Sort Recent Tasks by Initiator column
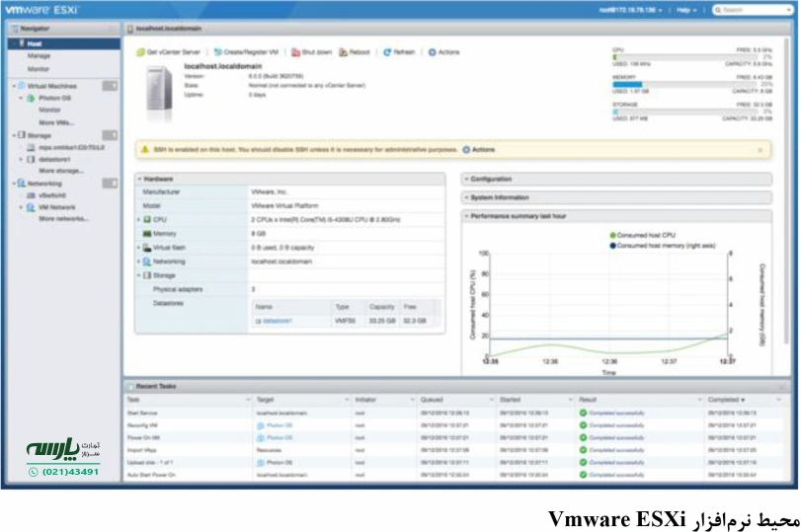 click(384, 400)
